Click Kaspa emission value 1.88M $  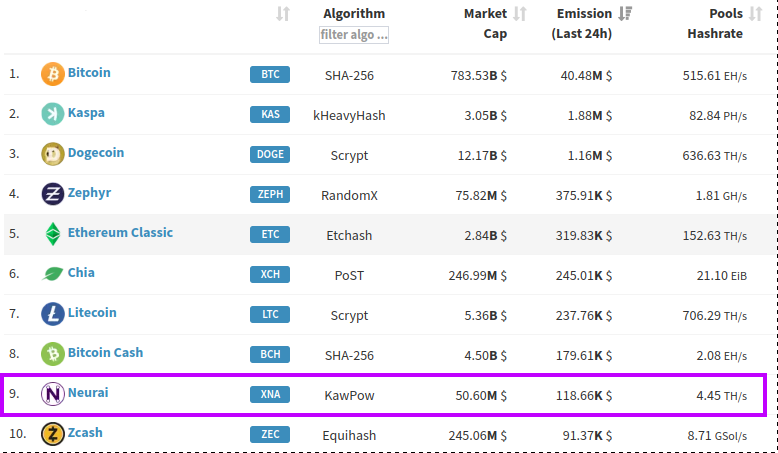[x=590, y=116]
